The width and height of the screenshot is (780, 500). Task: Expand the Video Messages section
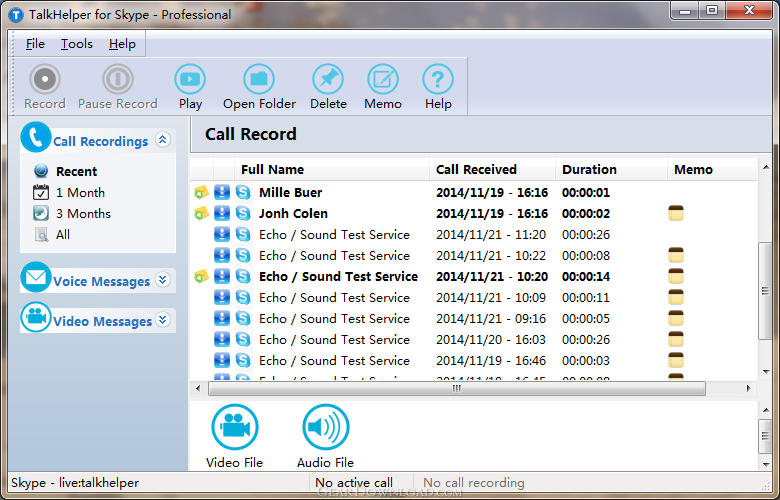(x=163, y=319)
